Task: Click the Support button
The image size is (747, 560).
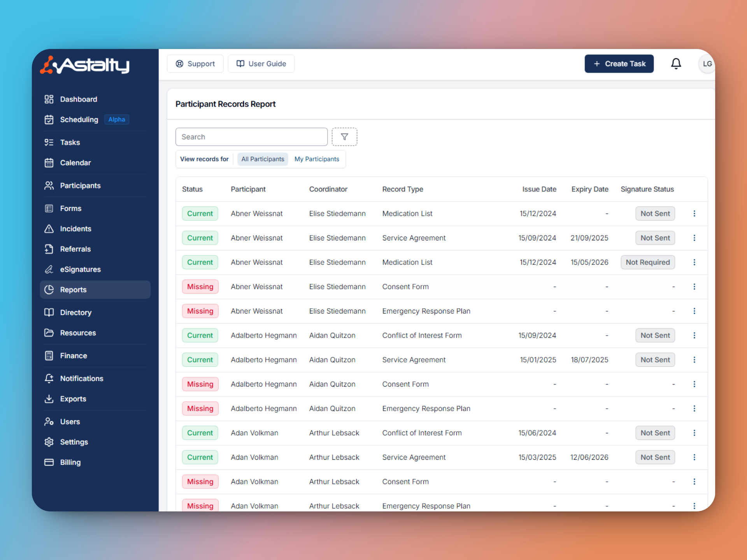Action: (195, 64)
